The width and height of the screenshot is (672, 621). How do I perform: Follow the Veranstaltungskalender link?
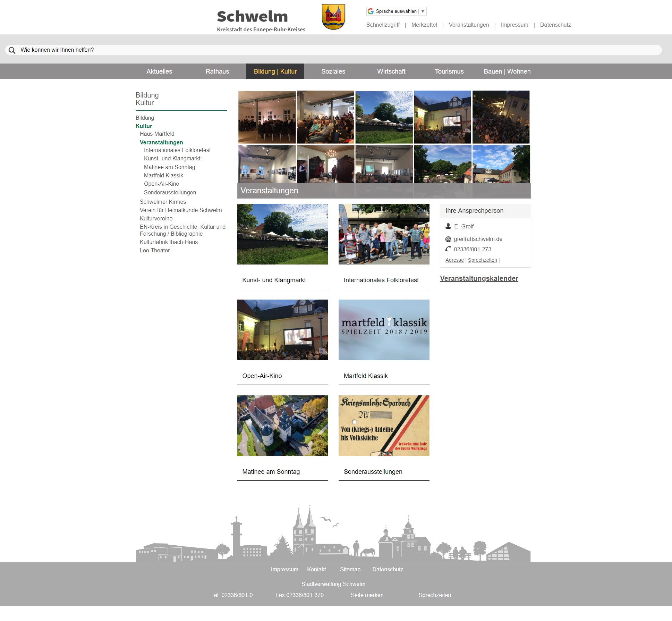(479, 279)
